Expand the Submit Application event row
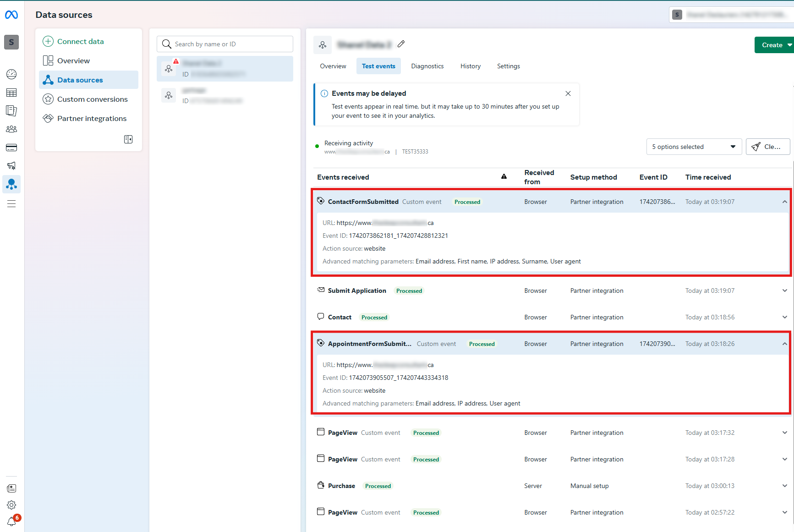The width and height of the screenshot is (794, 532). click(784, 291)
